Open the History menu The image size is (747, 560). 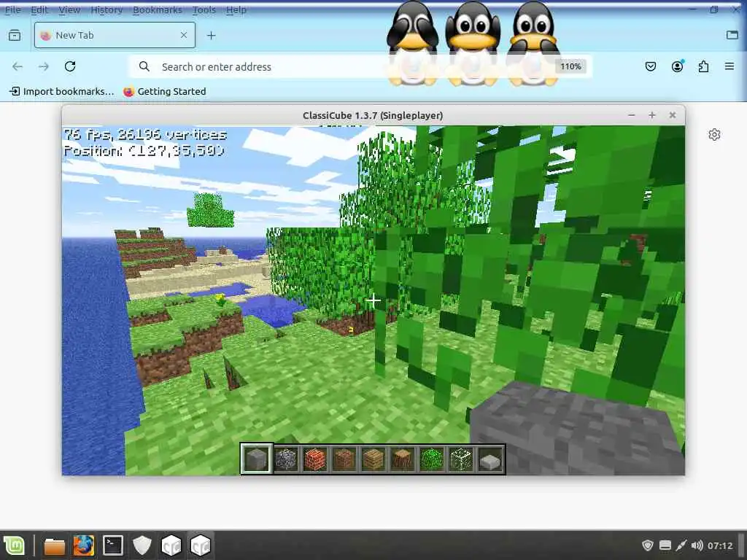click(107, 9)
